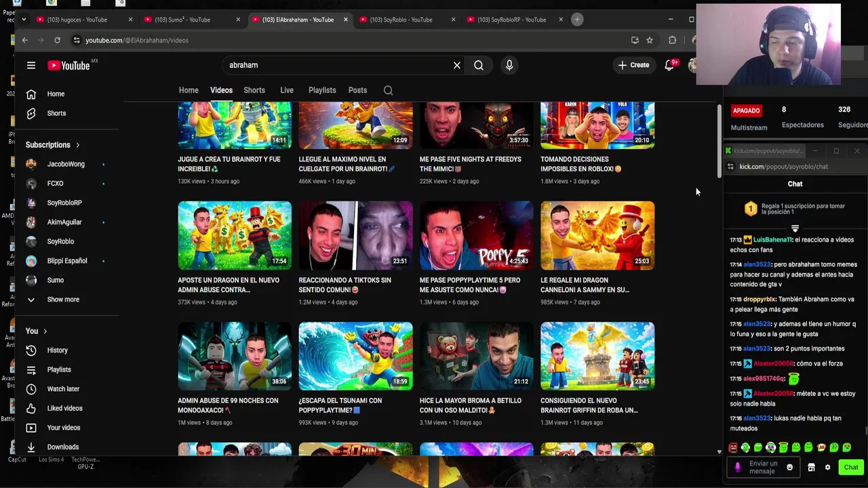Open the Posts channel tab
Screen dimensions: 868x488
pyautogui.click(x=357, y=90)
